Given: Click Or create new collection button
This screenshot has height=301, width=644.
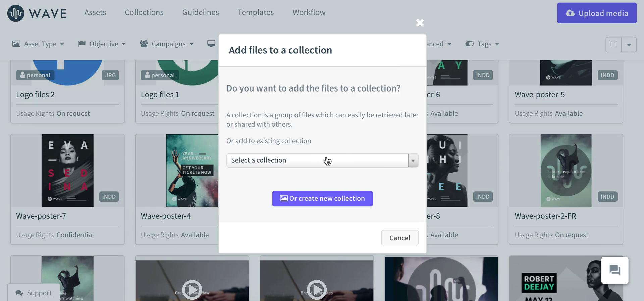Looking at the screenshot, I should point(322,199).
